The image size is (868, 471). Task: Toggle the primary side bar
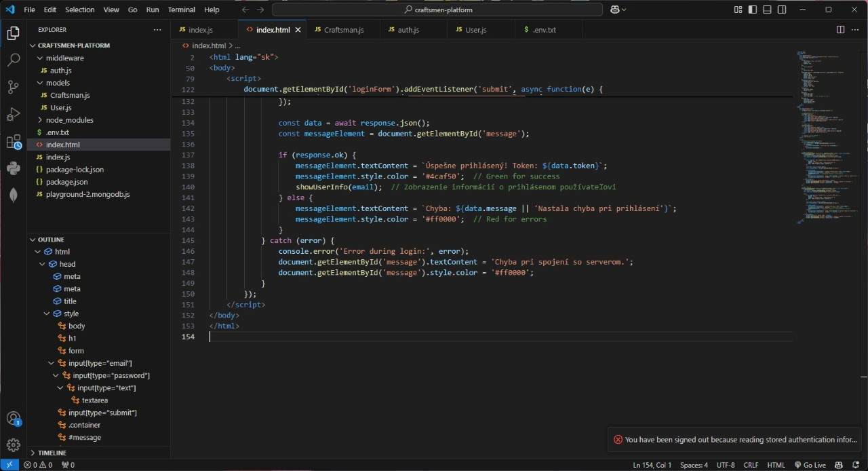click(x=753, y=10)
